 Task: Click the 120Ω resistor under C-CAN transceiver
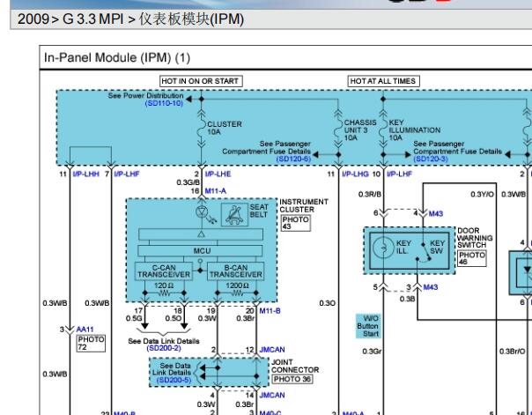[x=164, y=293]
